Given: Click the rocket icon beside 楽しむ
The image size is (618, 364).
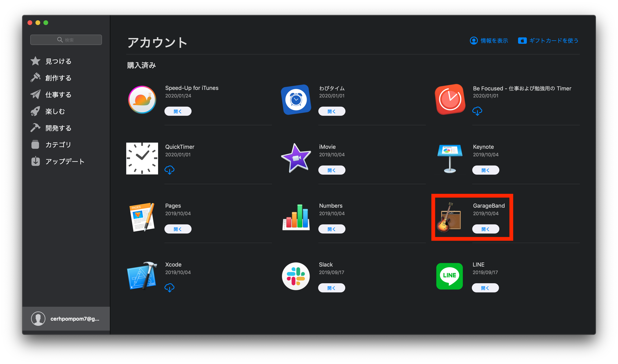Looking at the screenshot, I should tap(35, 111).
